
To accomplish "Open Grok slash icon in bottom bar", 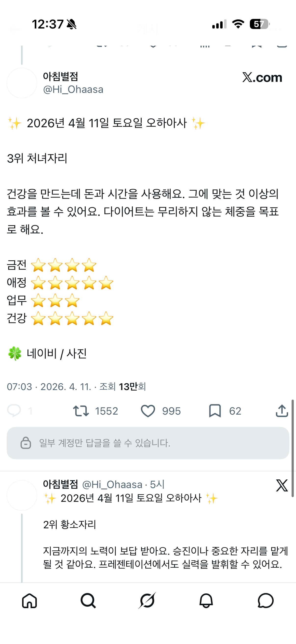I will pos(147,601).
